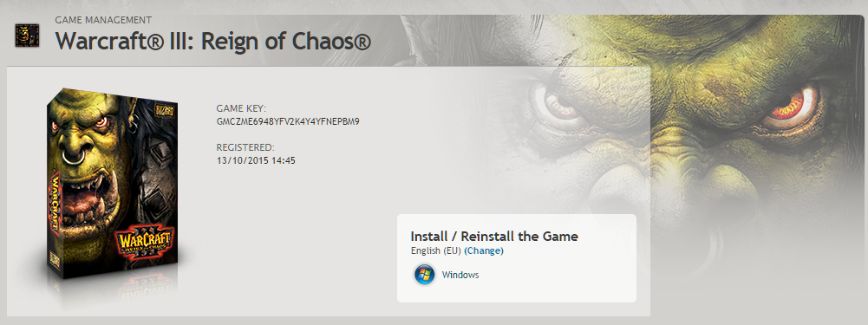Screen dimensions: 868x325
Task: Click the REGISTERED label
Action: pyautogui.click(x=245, y=148)
